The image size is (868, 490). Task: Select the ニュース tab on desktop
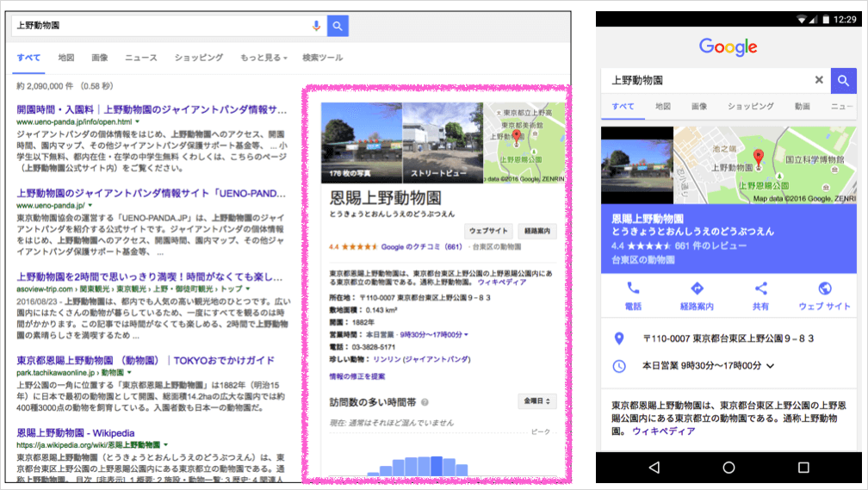(x=141, y=58)
